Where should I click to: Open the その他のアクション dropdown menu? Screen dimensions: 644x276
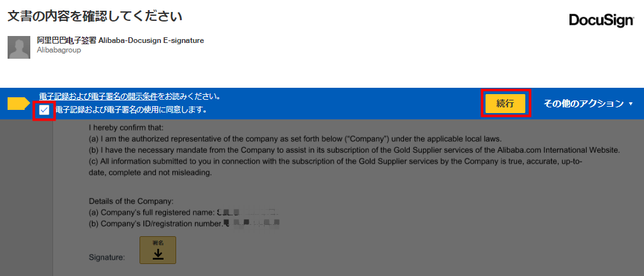click(588, 104)
